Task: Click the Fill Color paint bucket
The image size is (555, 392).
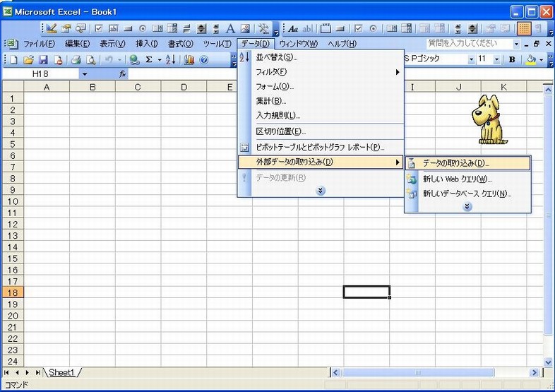Action: pos(530,59)
